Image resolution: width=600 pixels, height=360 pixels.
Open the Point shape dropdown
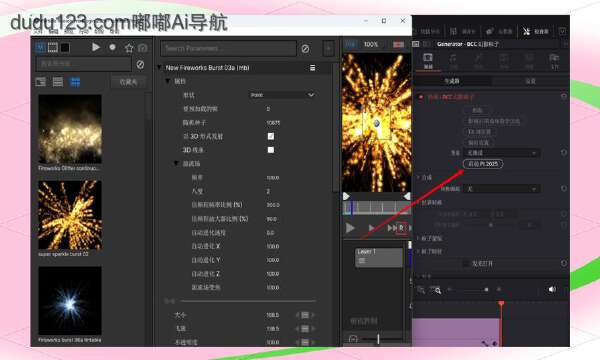coord(282,95)
